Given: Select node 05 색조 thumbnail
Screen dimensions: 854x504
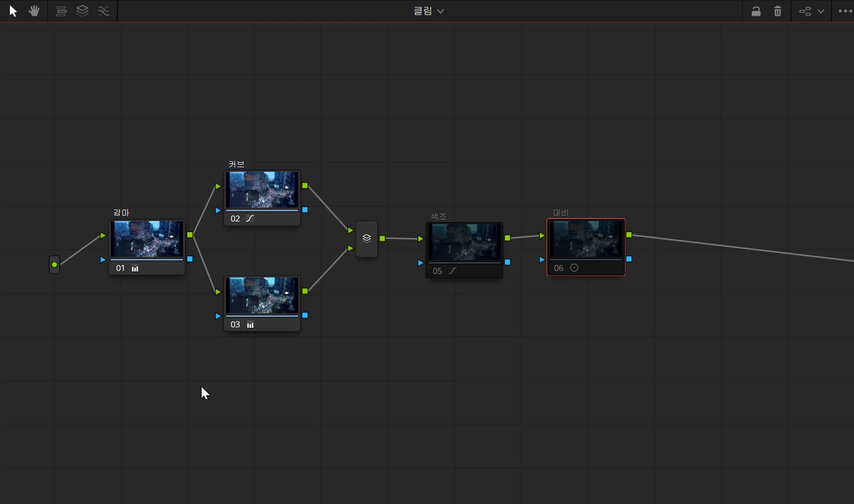Looking at the screenshot, I should point(464,242).
